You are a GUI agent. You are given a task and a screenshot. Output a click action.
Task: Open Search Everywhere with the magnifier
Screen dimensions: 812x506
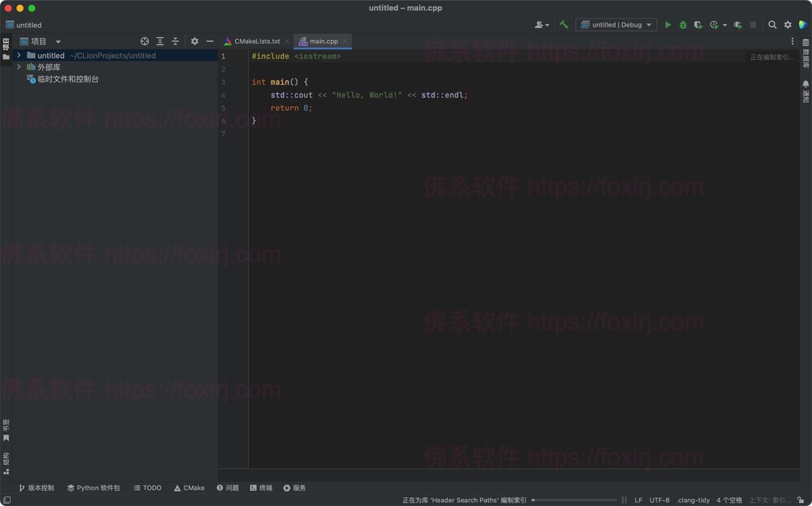coord(773,24)
